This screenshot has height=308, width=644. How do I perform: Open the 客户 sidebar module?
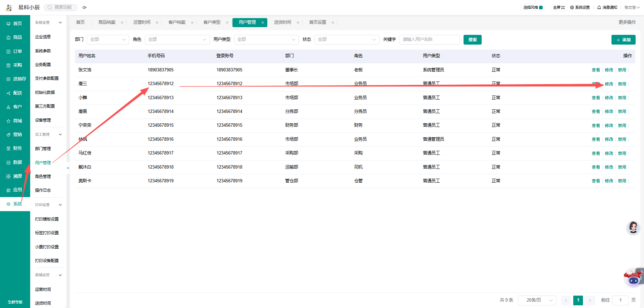(x=15, y=107)
